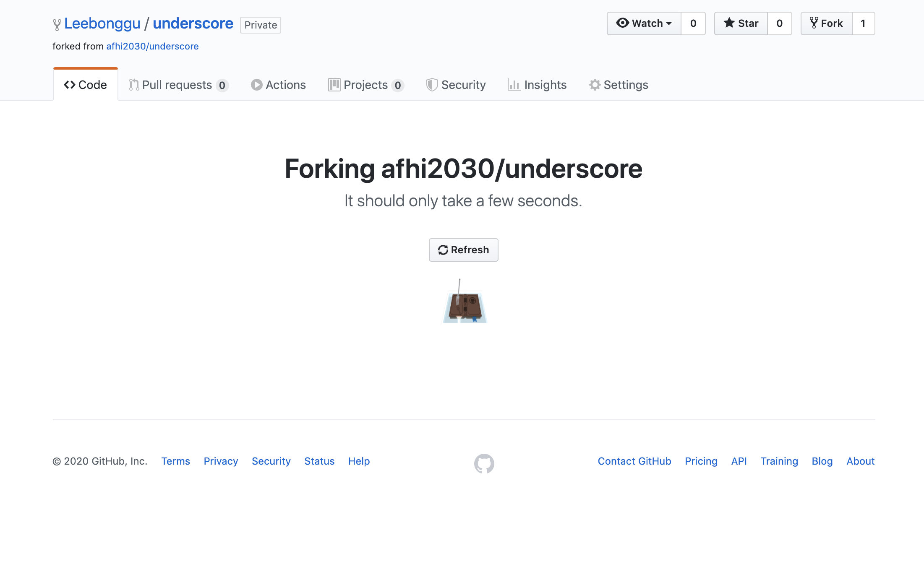Open the Pricing footer link

701,461
